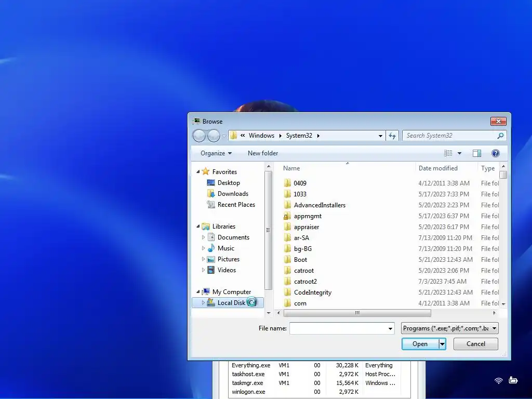Open the Programs file type filter dropdown
The image size is (532, 399).
tap(495, 328)
